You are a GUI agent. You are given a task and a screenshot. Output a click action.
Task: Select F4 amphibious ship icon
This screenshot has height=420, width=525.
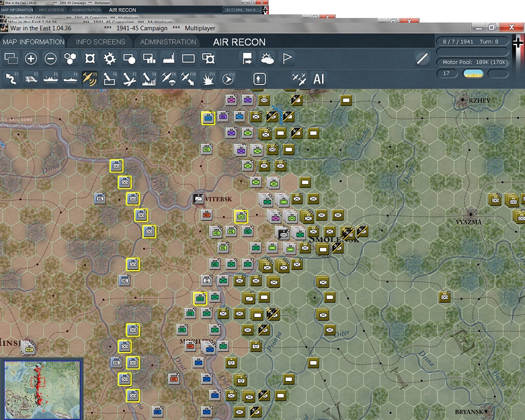coord(70,79)
